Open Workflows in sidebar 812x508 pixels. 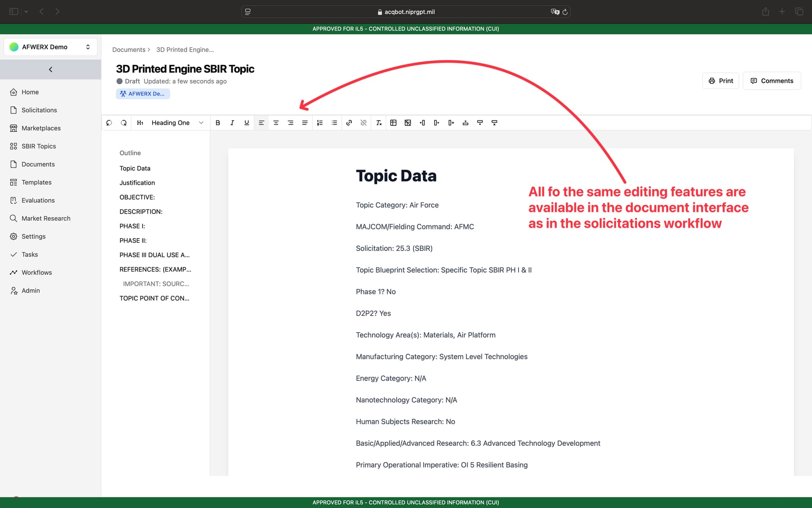(x=36, y=272)
